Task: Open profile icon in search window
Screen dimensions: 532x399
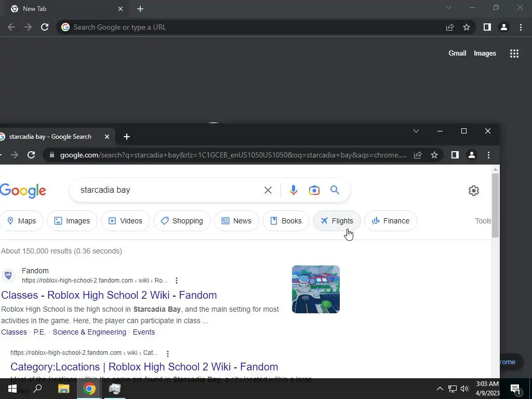Action: pos(472,155)
